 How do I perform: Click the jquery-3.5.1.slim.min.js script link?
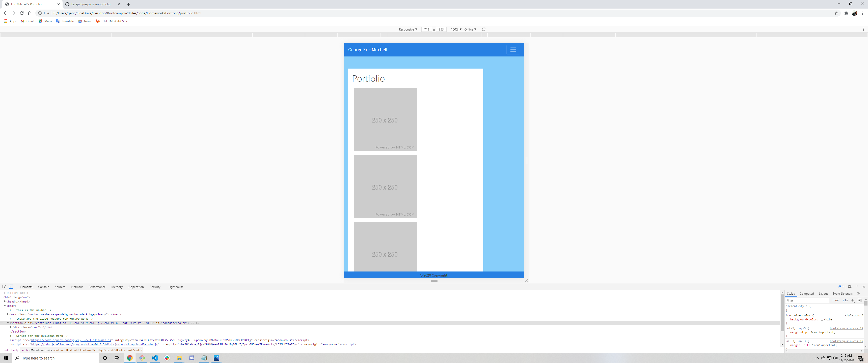(x=71, y=340)
